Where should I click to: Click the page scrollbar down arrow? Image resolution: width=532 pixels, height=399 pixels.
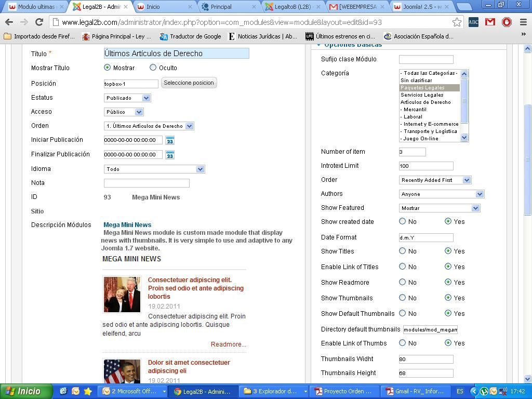527,379
